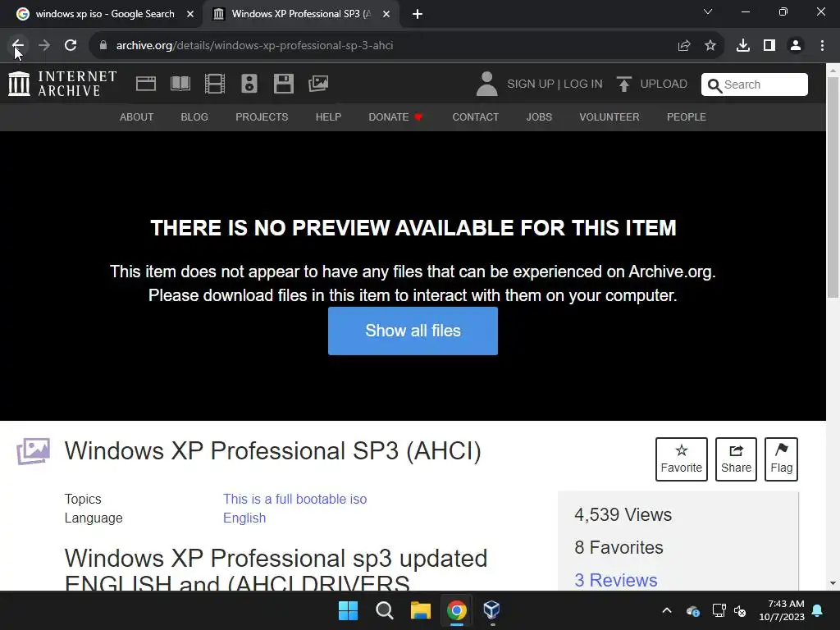
Task: Open Chrome profile icon
Action: [796, 46]
